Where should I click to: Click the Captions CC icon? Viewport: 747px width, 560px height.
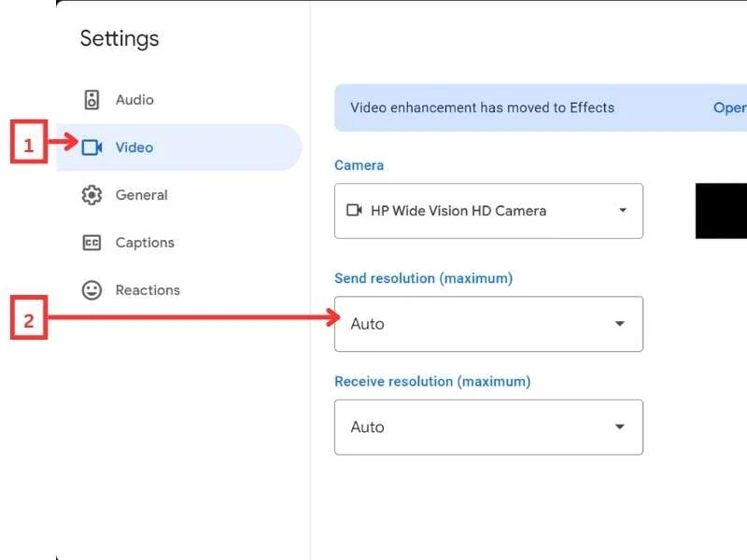(92, 243)
